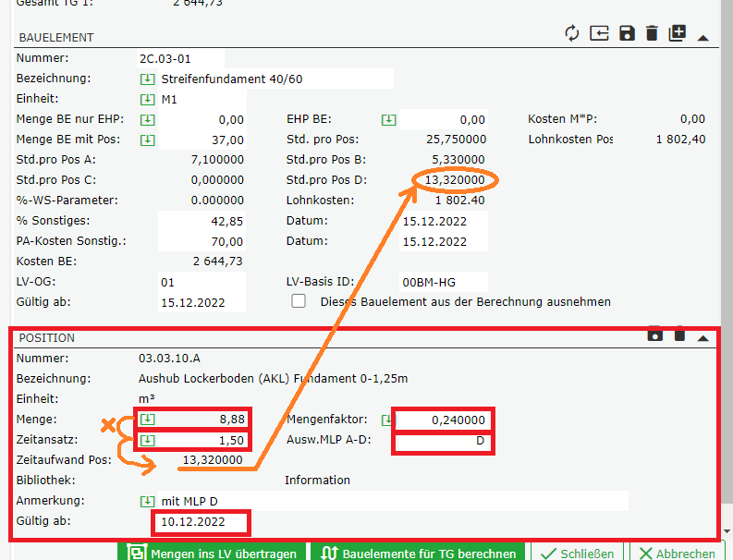Click the save icon in the Position header
Image resolution: width=733 pixels, height=560 pixels.
(655, 335)
